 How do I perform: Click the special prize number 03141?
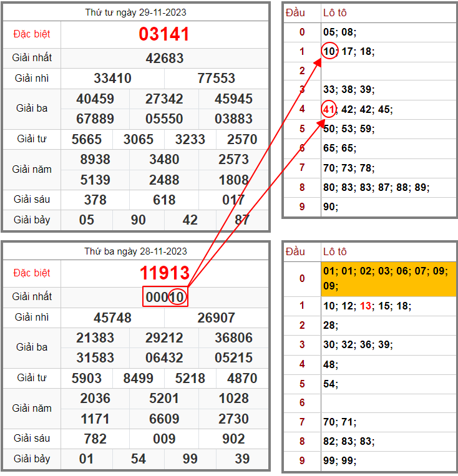click(x=164, y=34)
